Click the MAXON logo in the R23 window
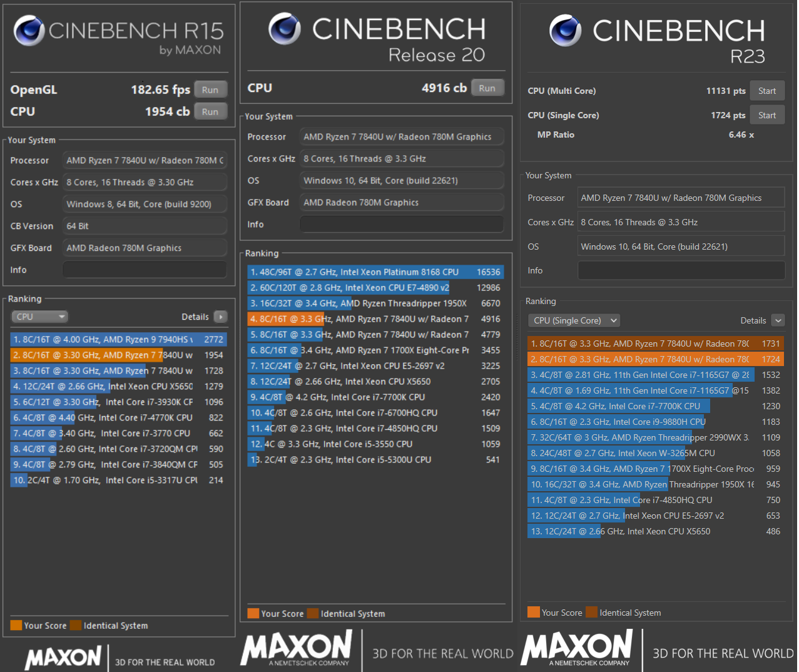 click(x=576, y=648)
